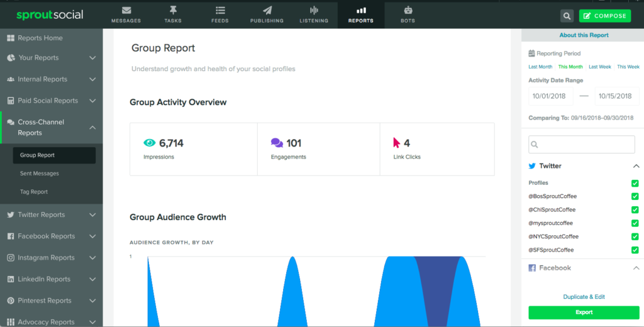This screenshot has height=327, width=644.
Task: Uncheck the @BosSproutCoffee checkbox
Action: (x=635, y=196)
